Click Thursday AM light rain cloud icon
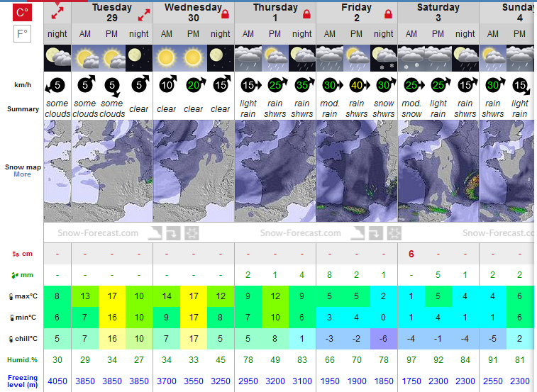 (248, 58)
